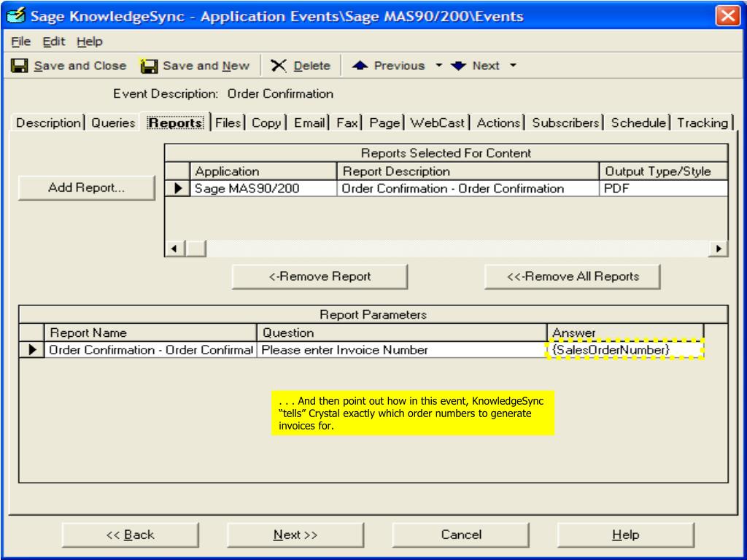The width and height of the screenshot is (747, 560).
Task: Open the WebCast tab
Action: coord(438,122)
